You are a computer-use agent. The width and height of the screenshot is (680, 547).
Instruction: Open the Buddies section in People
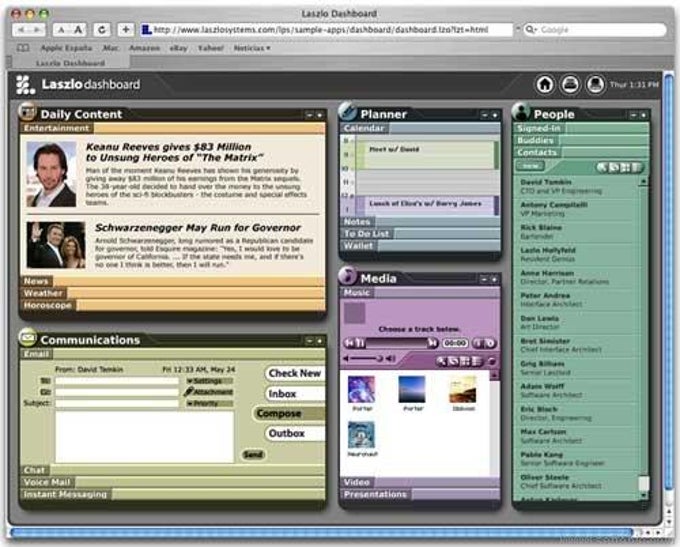[x=581, y=140]
